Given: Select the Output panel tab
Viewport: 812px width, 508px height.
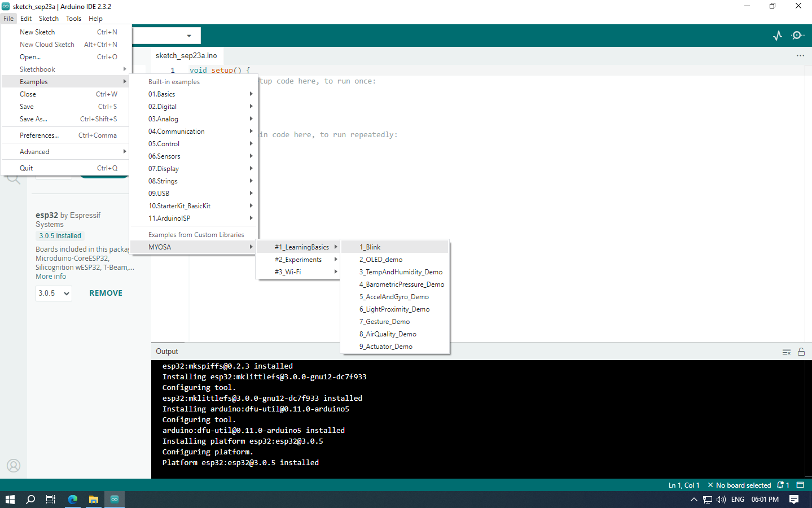Looking at the screenshot, I should click(x=167, y=351).
